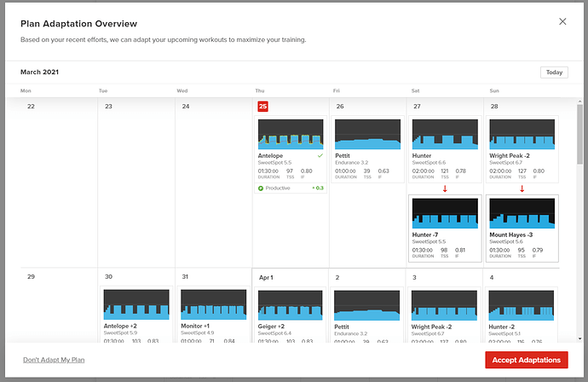Open Wright Peak -2 chart on March 28
This screenshot has width=588, height=382.
tap(522, 135)
